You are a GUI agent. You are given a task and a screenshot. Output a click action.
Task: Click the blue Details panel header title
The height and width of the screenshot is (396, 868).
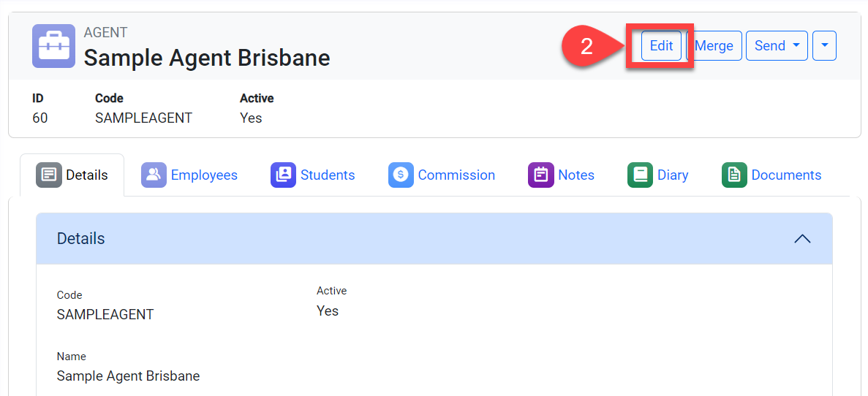[81, 238]
